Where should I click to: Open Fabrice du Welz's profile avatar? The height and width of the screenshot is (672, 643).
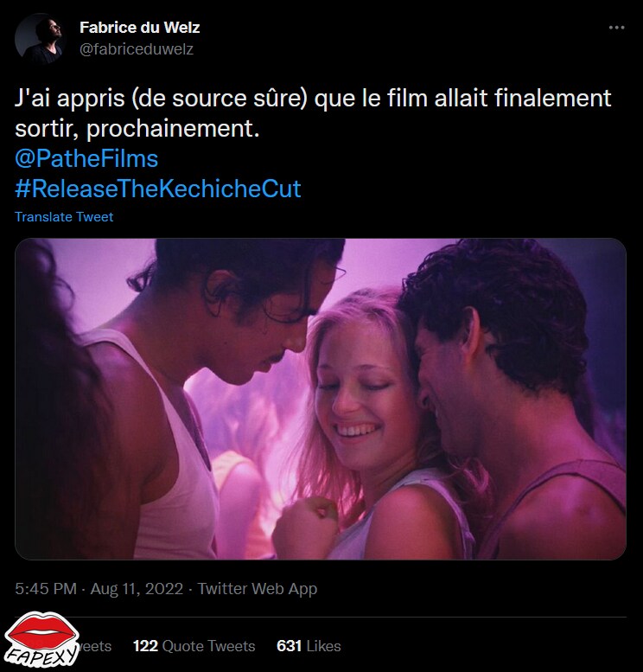point(40,39)
